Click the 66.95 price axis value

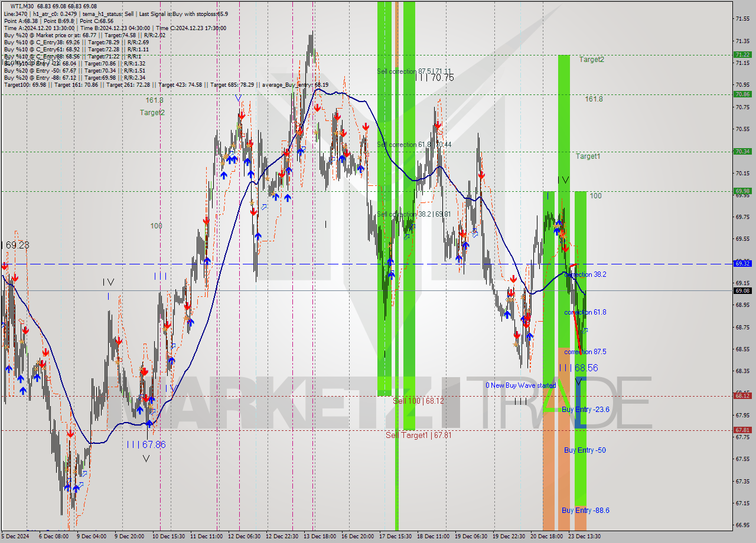(743, 525)
